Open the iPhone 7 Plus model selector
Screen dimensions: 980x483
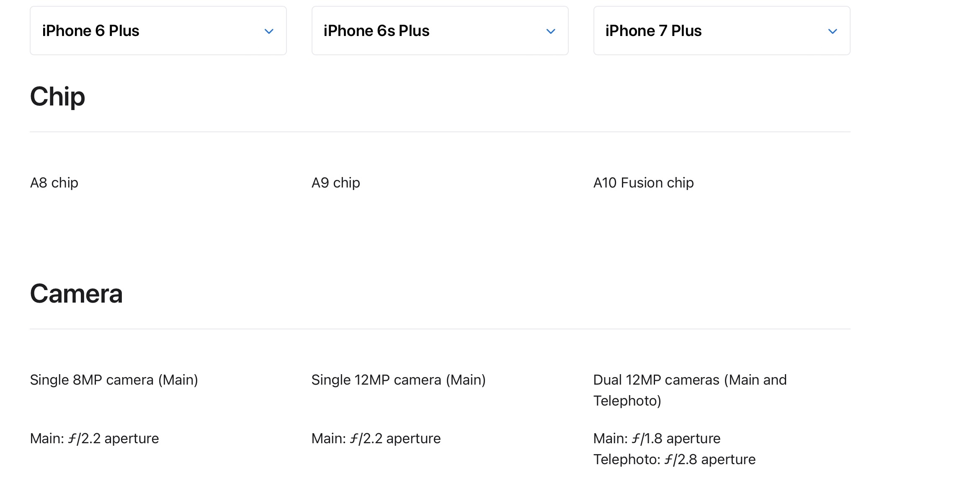point(722,31)
